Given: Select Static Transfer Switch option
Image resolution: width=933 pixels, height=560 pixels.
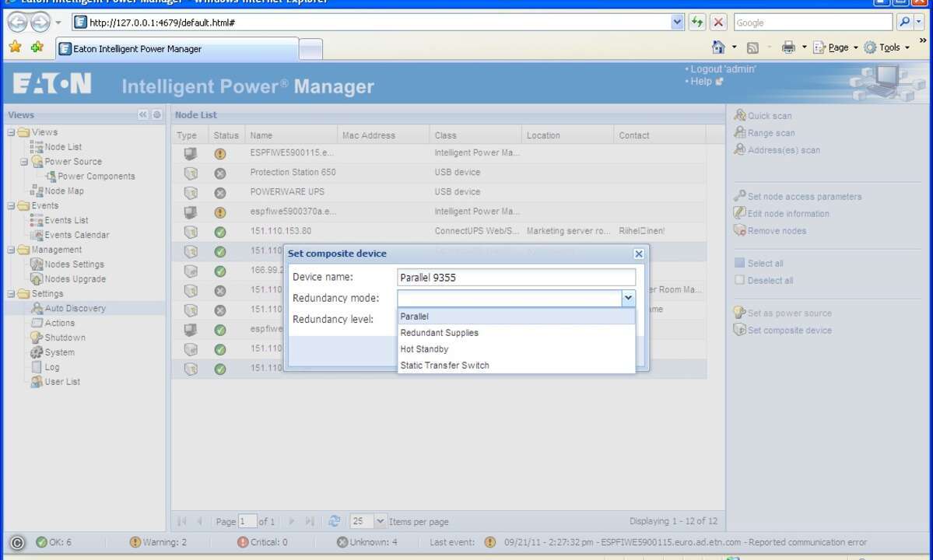Looking at the screenshot, I should pos(516,366).
